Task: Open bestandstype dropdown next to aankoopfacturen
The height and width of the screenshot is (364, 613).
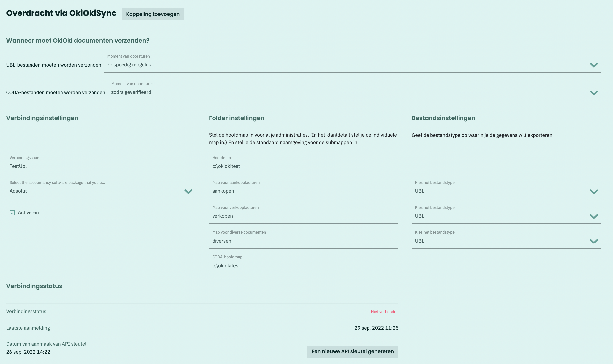Action: (506, 189)
